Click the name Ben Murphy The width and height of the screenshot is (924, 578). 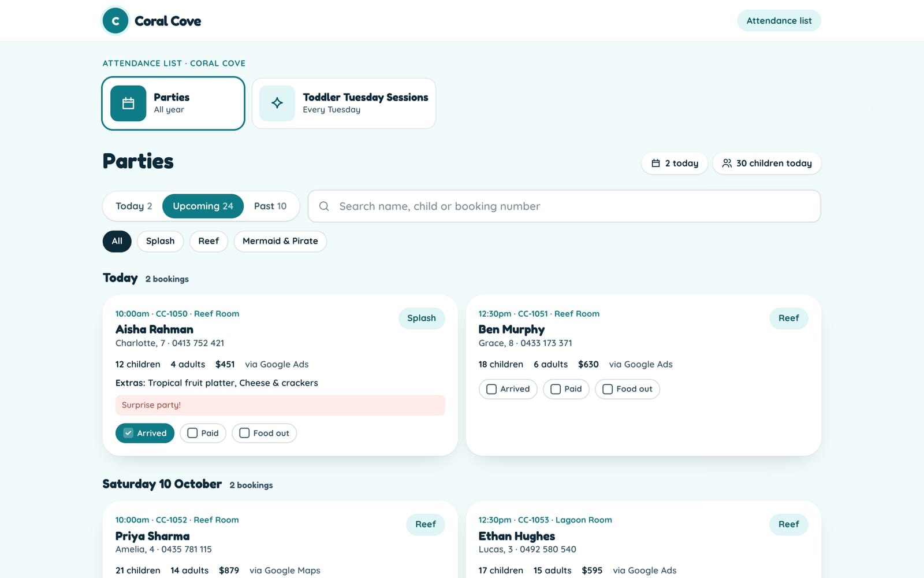[512, 329]
